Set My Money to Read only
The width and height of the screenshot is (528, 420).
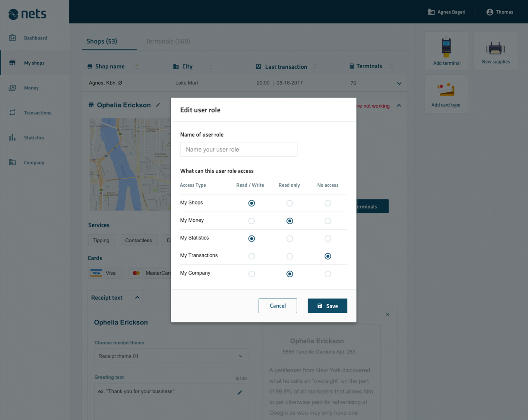click(x=290, y=221)
